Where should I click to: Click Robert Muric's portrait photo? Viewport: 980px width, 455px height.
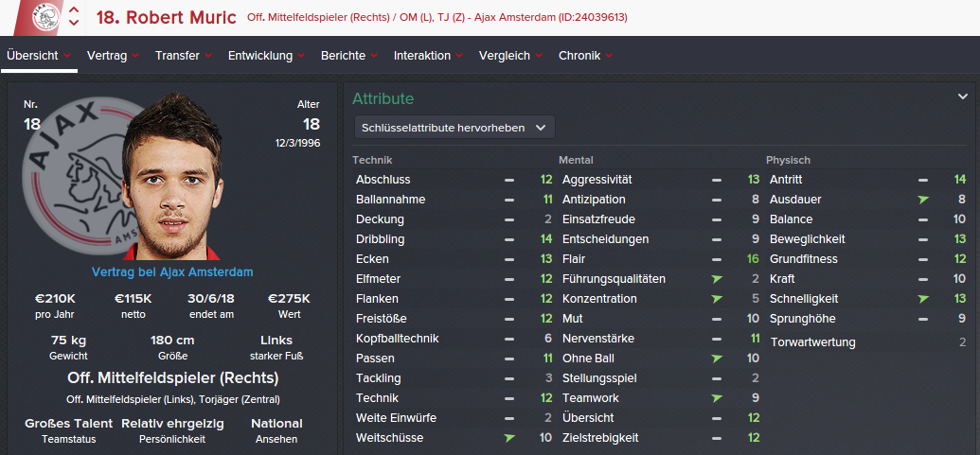[175, 180]
